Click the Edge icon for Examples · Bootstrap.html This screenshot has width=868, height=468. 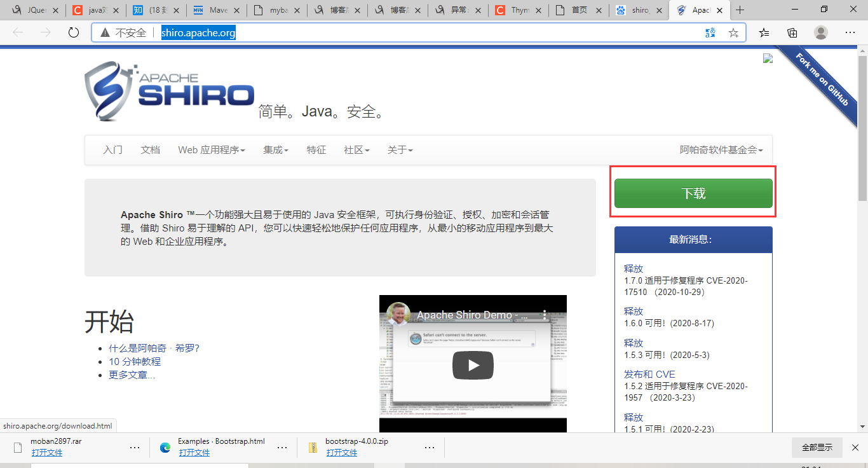[x=165, y=447]
